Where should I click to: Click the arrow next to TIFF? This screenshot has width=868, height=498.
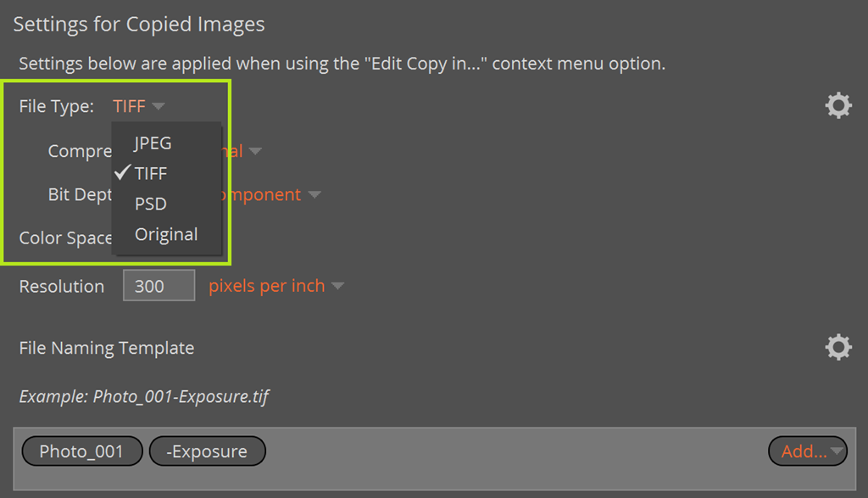tap(159, 107)
